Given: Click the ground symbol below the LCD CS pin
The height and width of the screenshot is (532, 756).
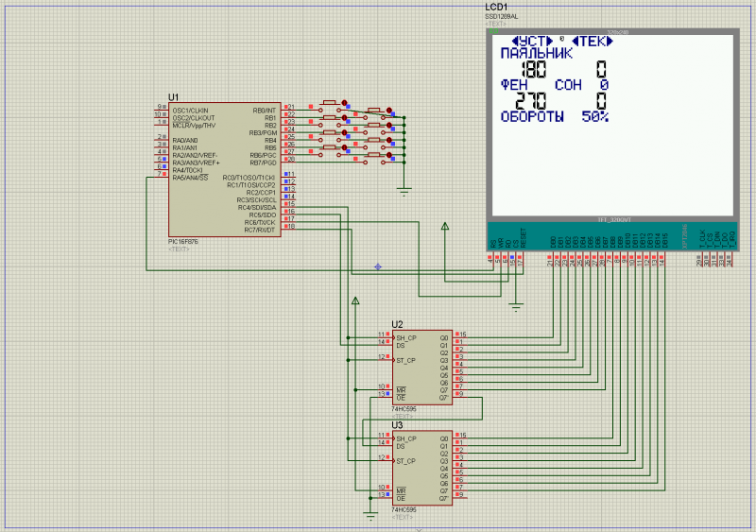Looking at the screenshot, I should click(515, 305).
